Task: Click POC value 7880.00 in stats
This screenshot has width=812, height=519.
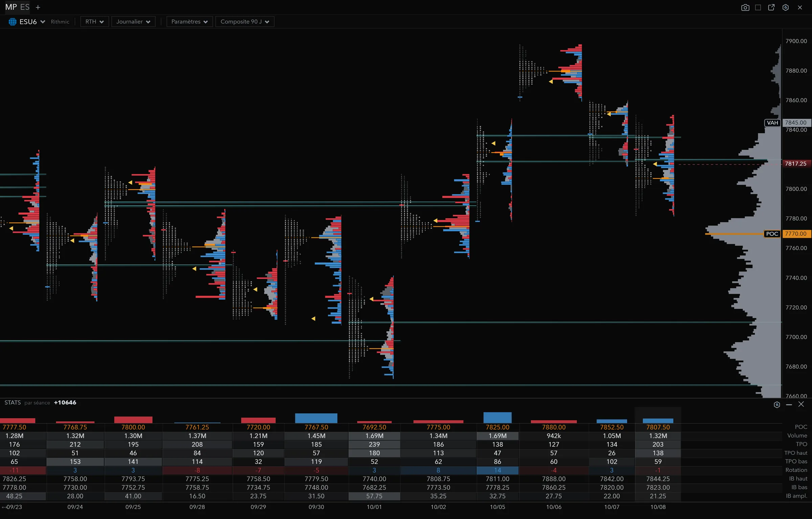Action: click(554, 427)
